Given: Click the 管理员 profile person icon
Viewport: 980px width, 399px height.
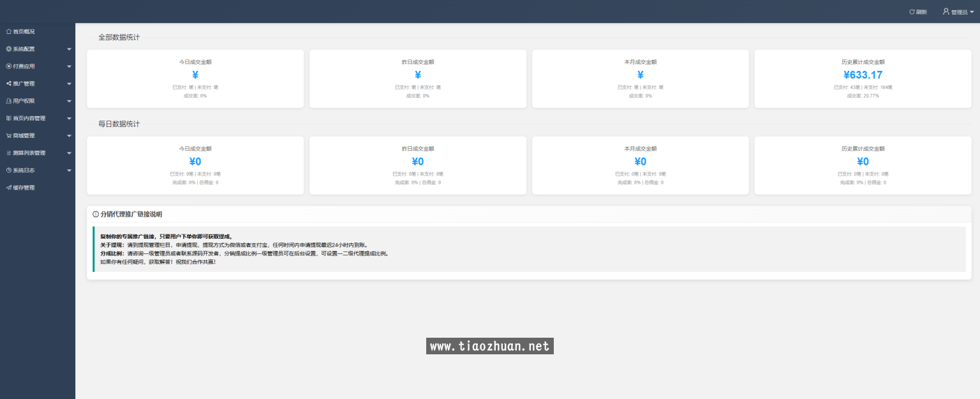Looking at the screenshot, I should tap(946, 11).
